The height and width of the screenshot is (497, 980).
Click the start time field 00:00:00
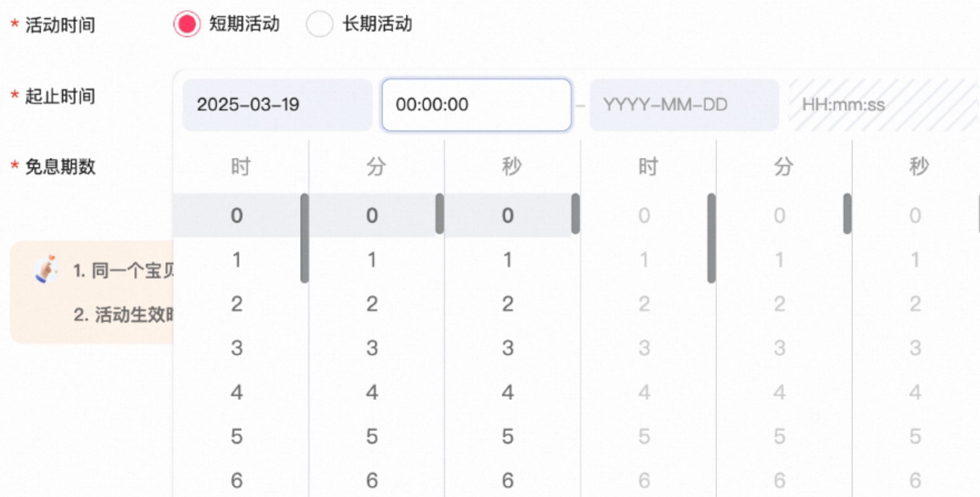click(x=476, y=104)
